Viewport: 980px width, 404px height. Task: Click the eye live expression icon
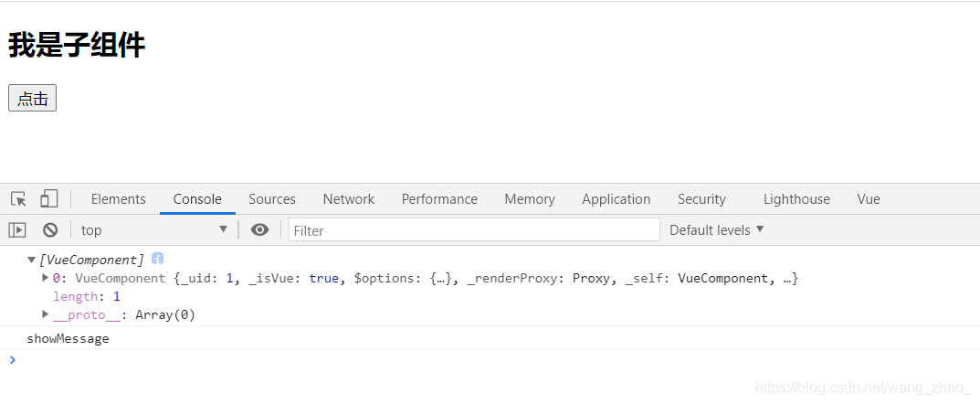tap(260, 230)
